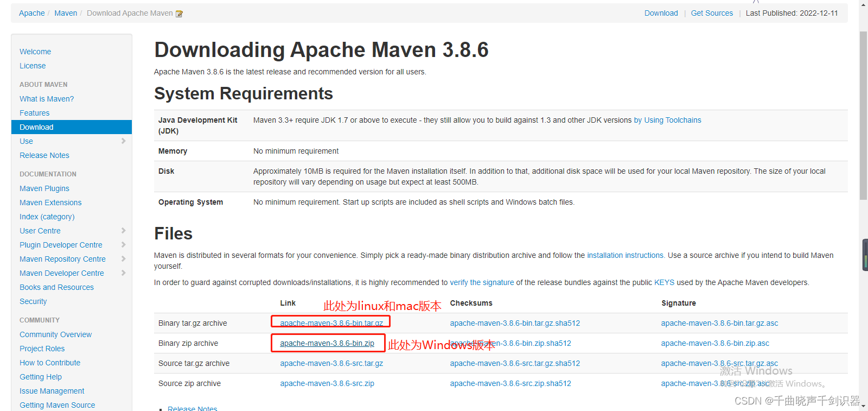Click 'Java Development Kit (JDK)' label
The width and height of the screenshot is (868, 411).
coord(197,125)
